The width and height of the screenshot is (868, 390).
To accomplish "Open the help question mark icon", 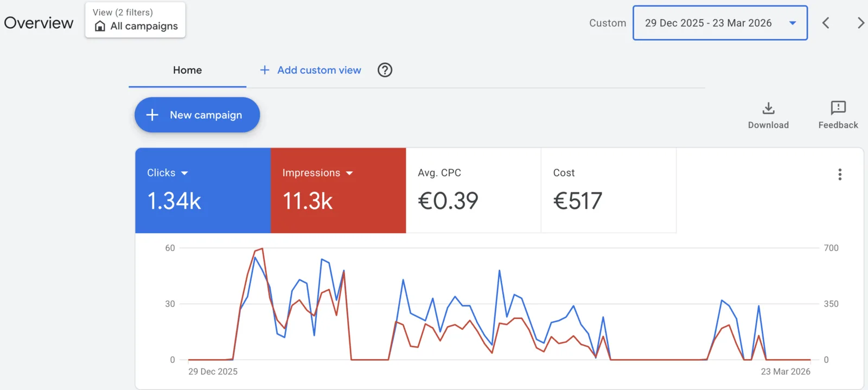I will click(385, 70).
